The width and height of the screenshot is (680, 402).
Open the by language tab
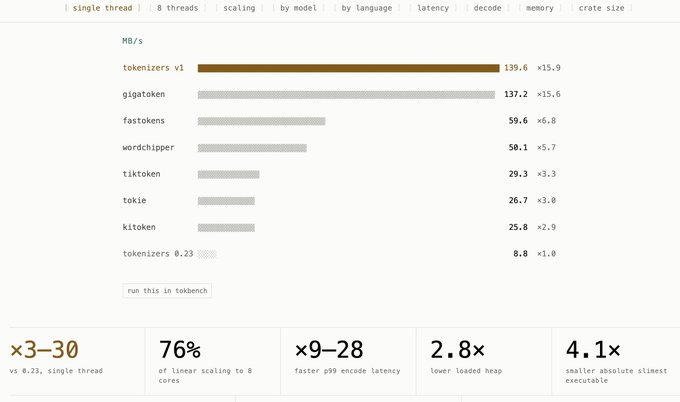click(367, 8)
